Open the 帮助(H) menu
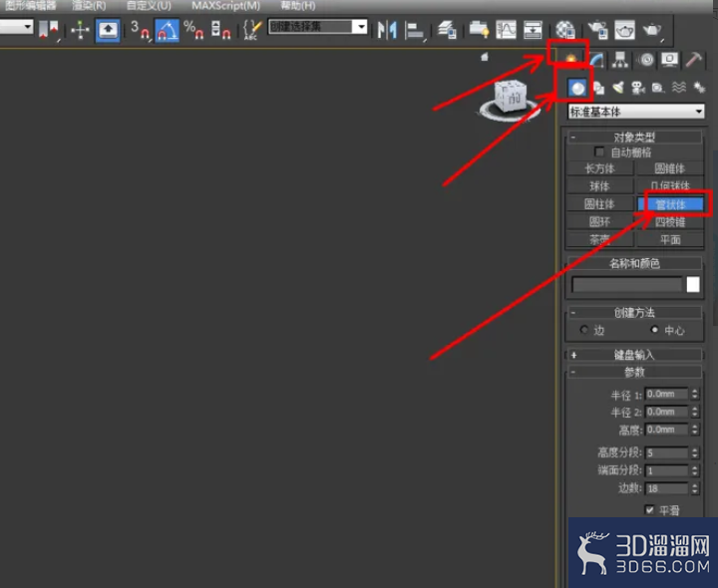Screen dimensions: 718x588 point(297,6)
